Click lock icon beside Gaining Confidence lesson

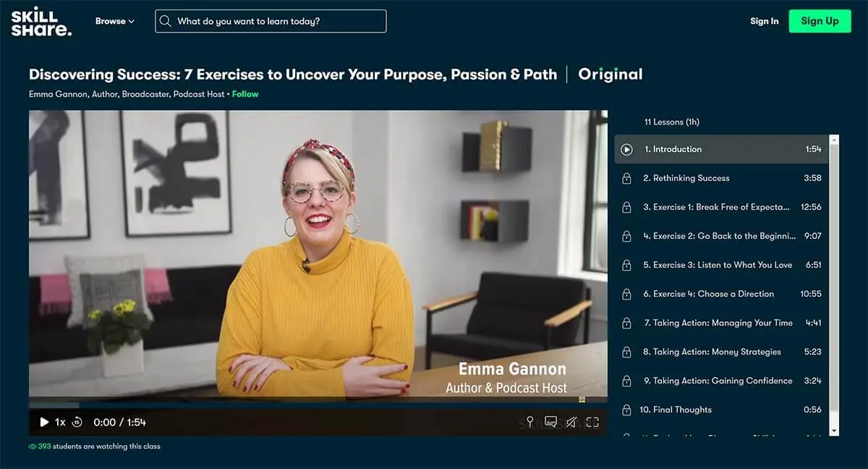[627, 381]
